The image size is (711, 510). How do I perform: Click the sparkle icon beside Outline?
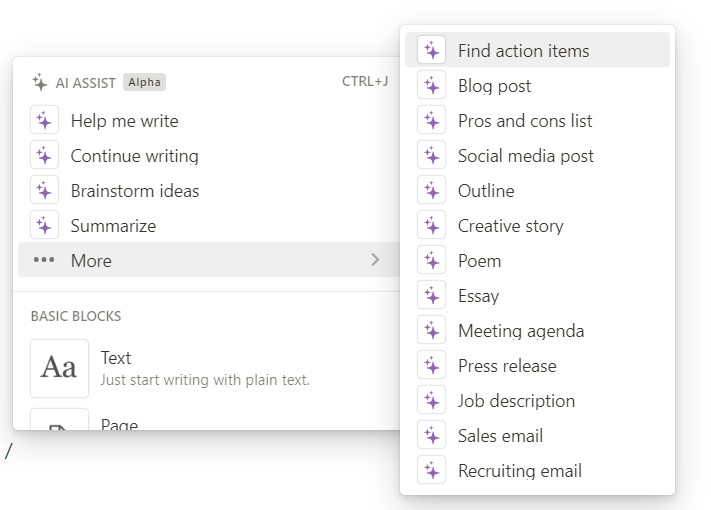[x=431, y=190]
